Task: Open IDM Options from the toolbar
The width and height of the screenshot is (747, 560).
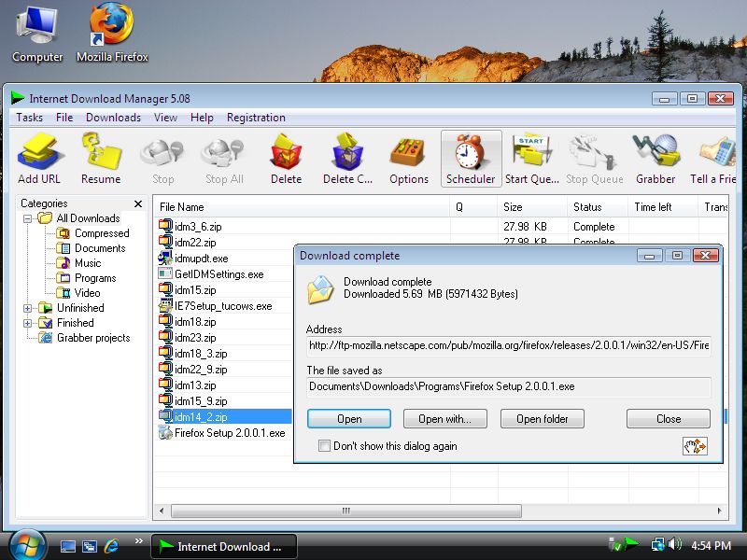Action: [x=408, y=157]
